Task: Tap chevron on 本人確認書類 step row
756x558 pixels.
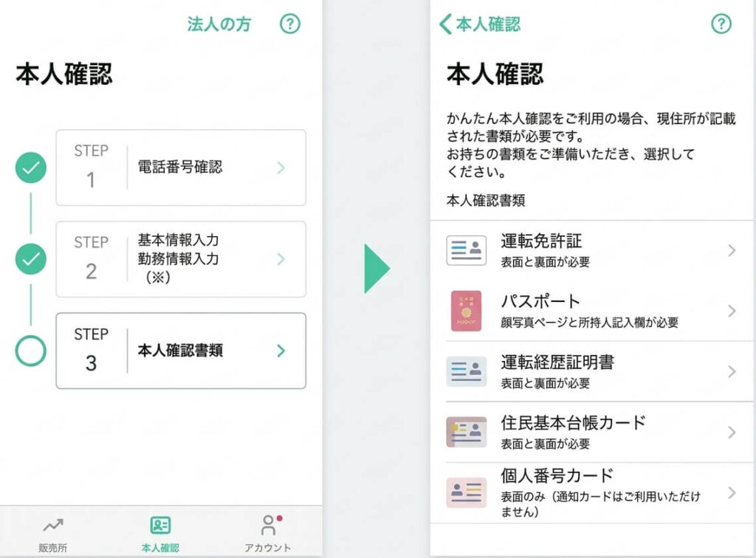Action: [281, 351]
